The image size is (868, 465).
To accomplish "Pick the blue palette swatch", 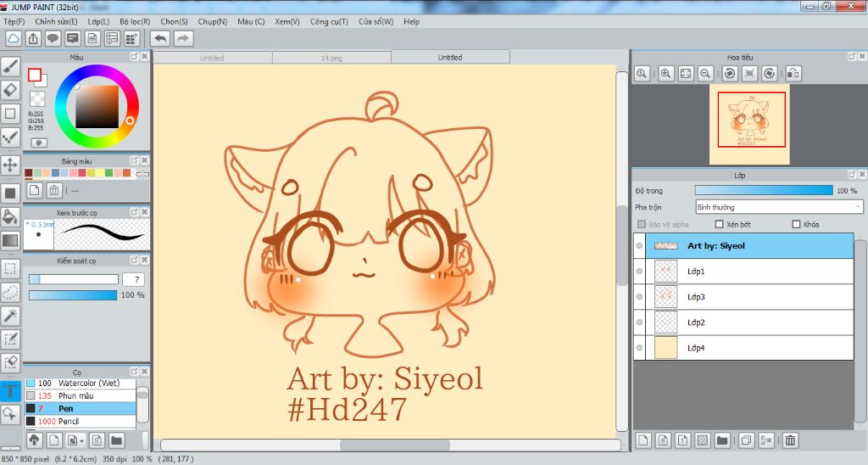I will (x=55, y=173).
